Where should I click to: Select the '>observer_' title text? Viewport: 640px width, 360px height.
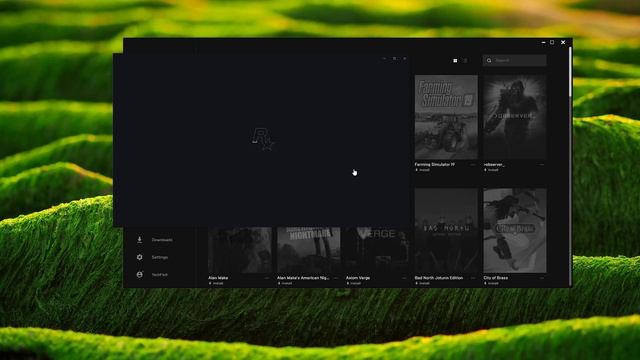(x=494, y=164)
